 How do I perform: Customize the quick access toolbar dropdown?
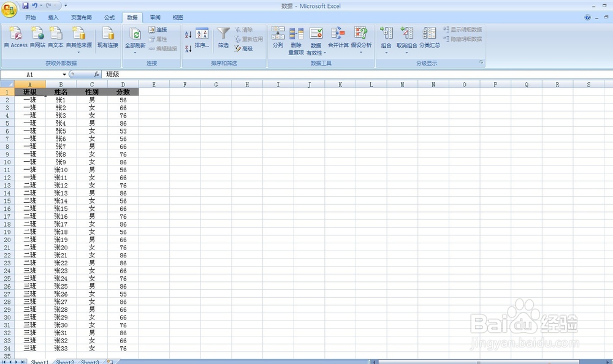[x=66, y=6]
